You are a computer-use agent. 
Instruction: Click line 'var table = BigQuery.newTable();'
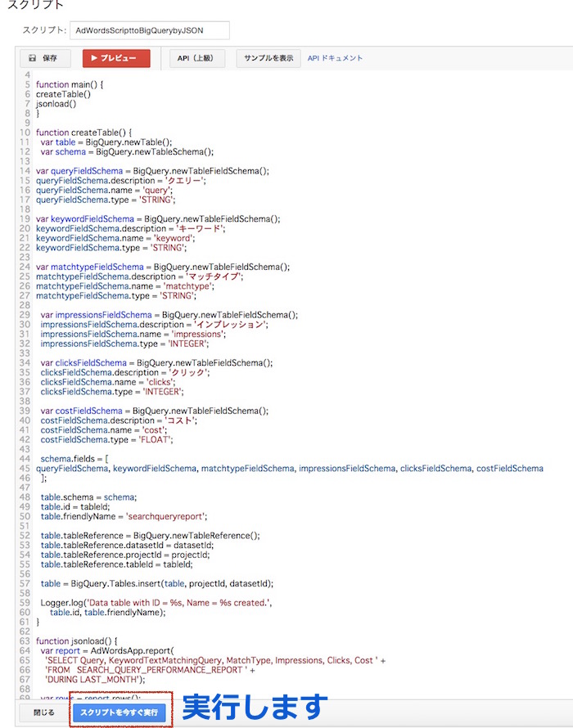[x=106, y=142]
